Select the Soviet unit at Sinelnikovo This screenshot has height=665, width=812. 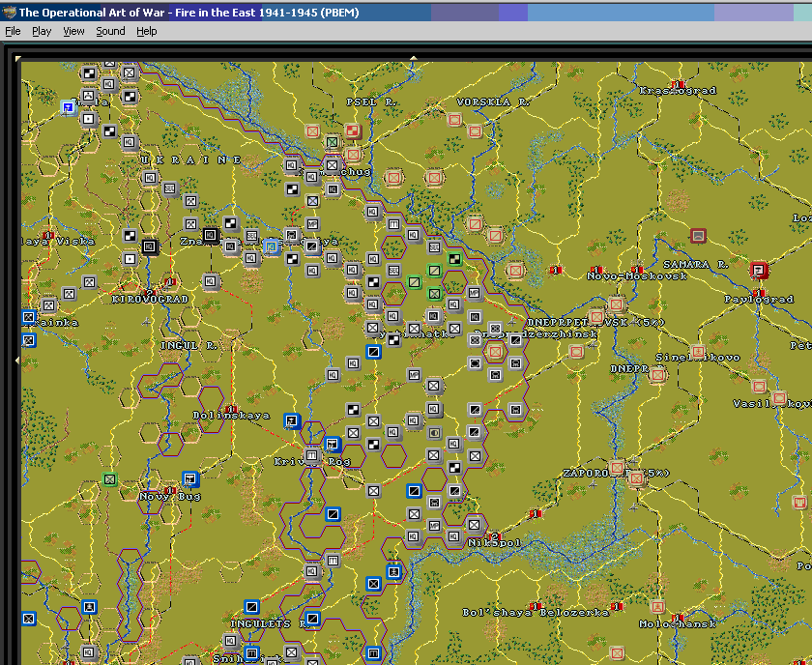(x=698, y=352)
